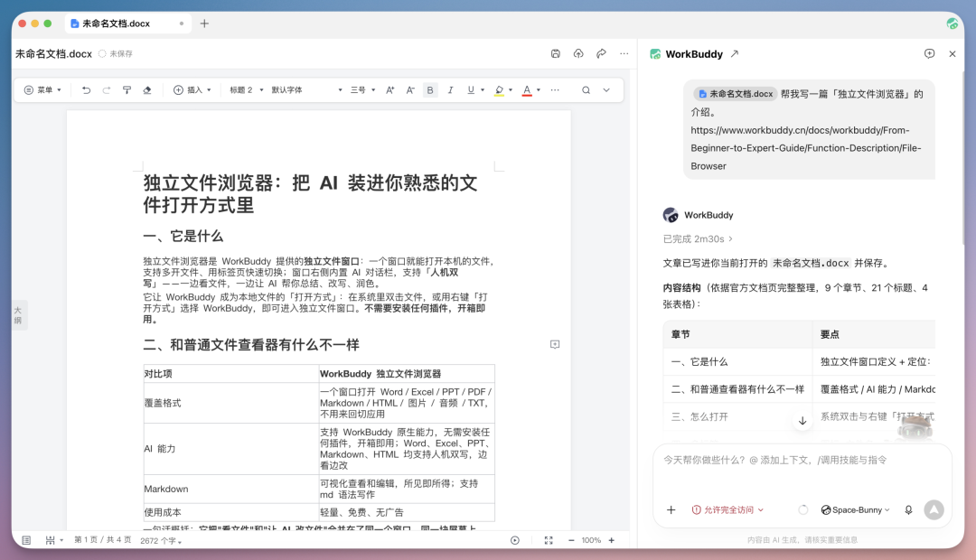The width and height of the screenshot is (976, 560).
Task: Clear formatting with the eraser icon
Action: pos(147,90)
